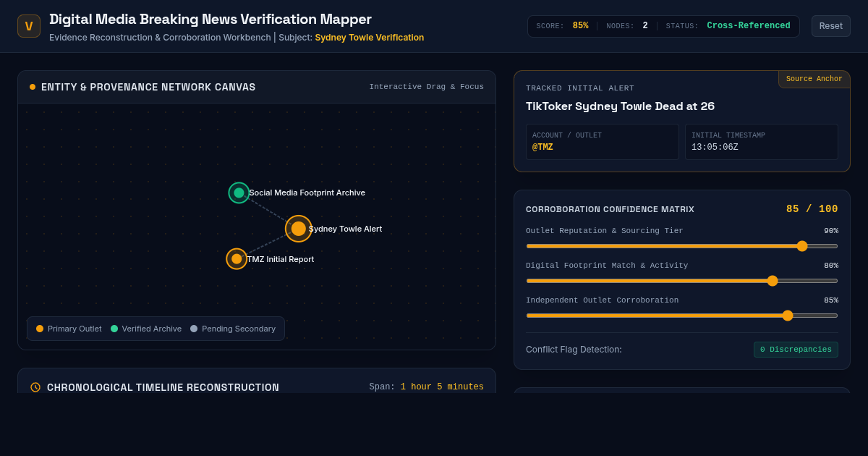Click the Reset button

tap(830, 26)
